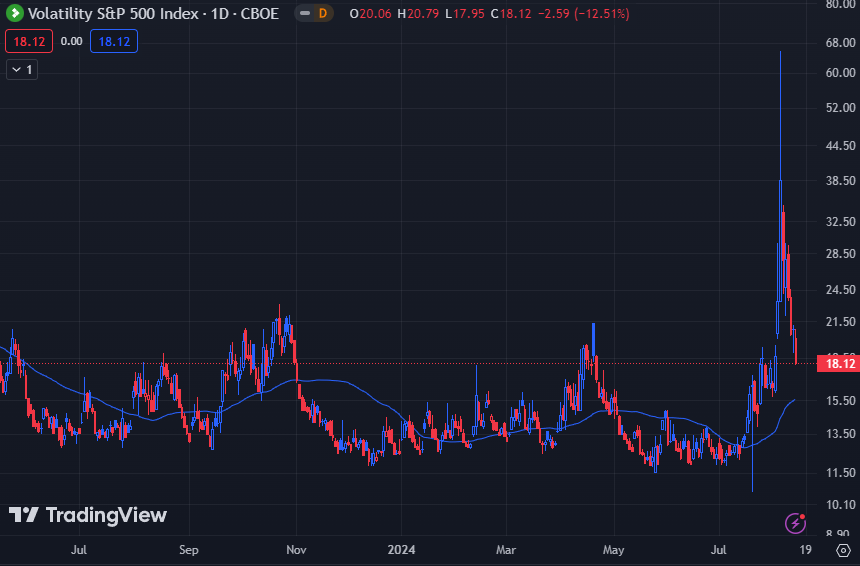Click the 2024 label on the time axis

click(x=401, y=550)
